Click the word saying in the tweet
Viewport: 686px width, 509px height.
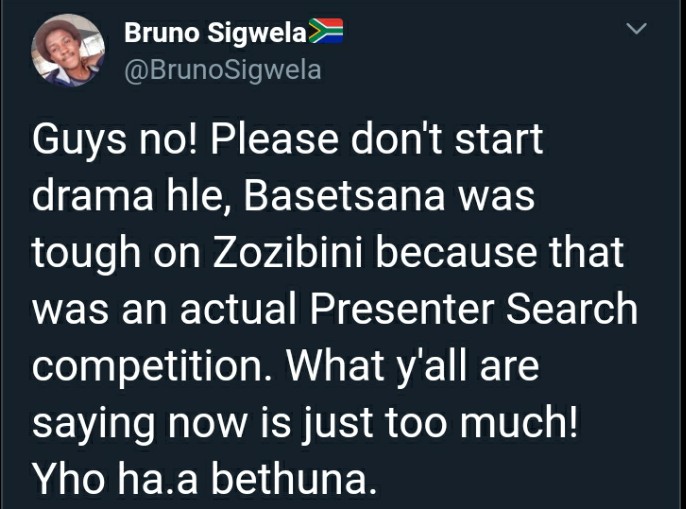pos(93,425)
